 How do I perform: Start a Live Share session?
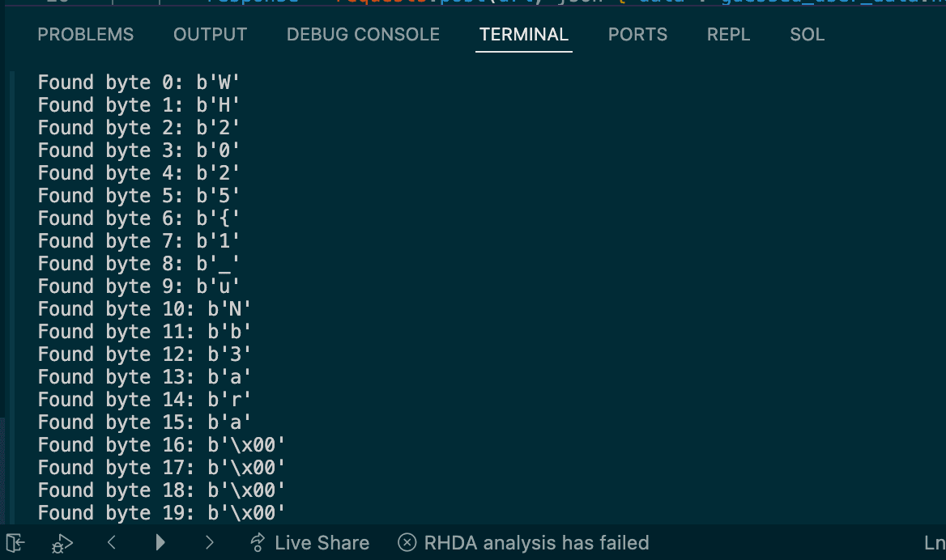click(x=309, y=543)
